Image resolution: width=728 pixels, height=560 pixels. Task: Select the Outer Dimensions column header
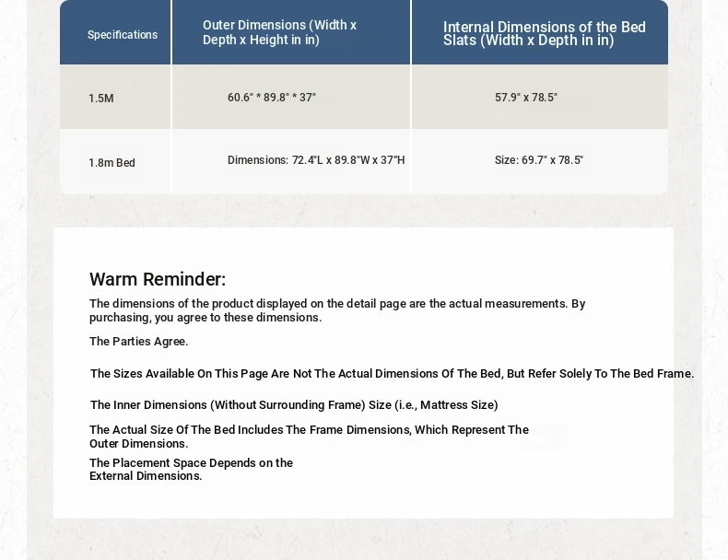click(x=279, y=32)
